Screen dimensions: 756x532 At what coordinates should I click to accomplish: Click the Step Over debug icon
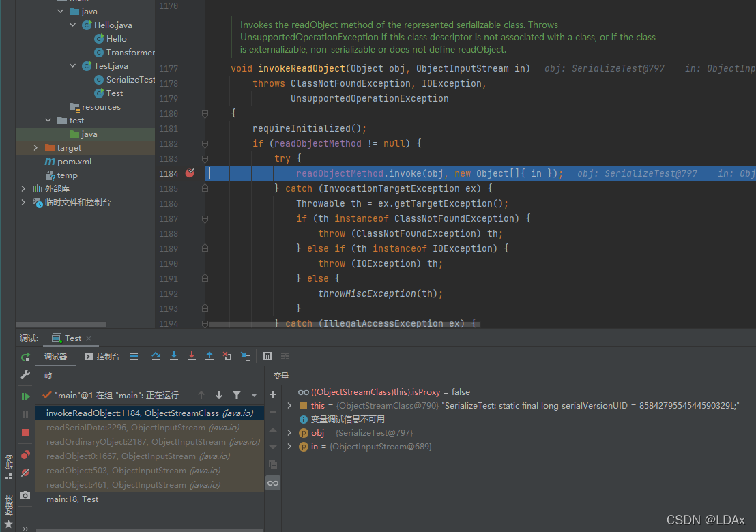[x=156, y=356]
